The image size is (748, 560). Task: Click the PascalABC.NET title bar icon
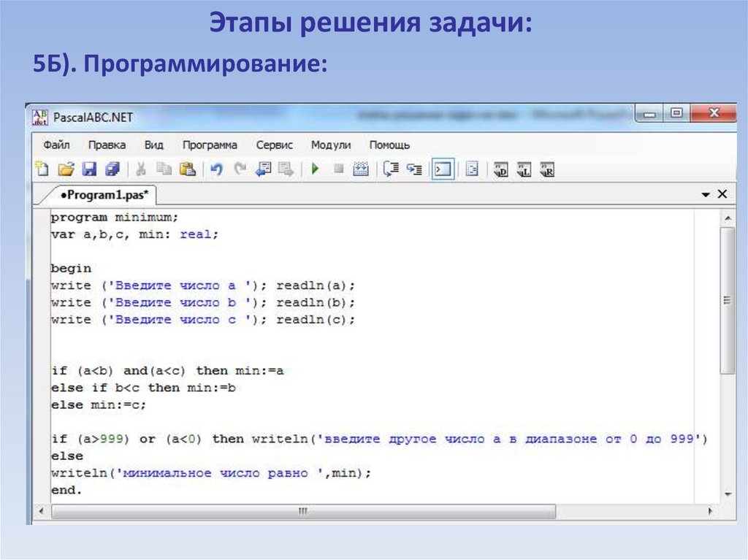(40, 118)
